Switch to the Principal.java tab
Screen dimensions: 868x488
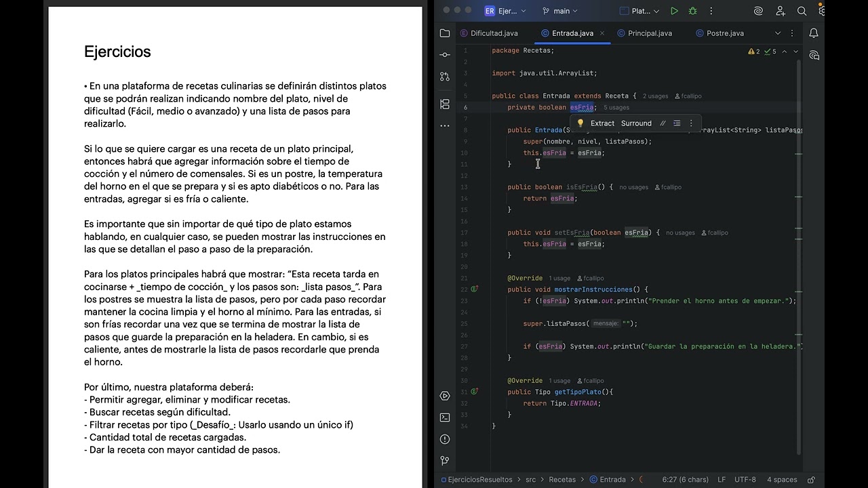(x=644, y=33)
